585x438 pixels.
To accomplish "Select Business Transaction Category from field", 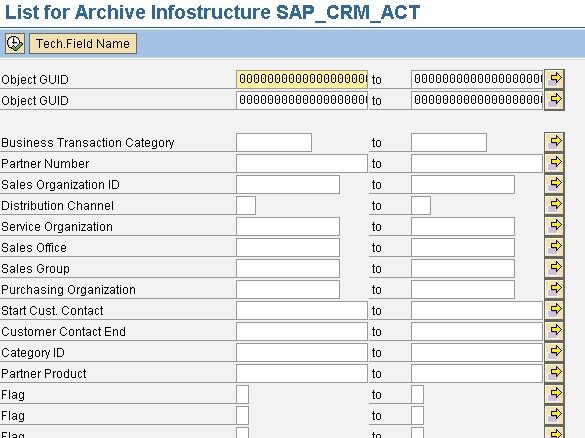I will tap(274, 142).
